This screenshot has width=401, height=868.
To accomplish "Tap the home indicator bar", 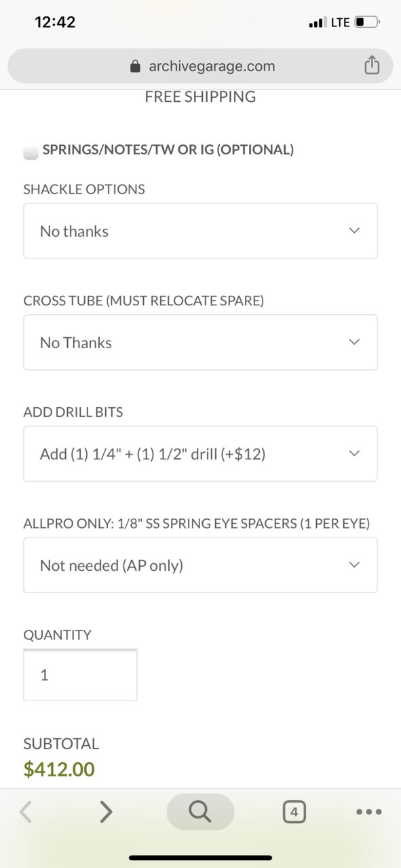I will click(200, 858).
